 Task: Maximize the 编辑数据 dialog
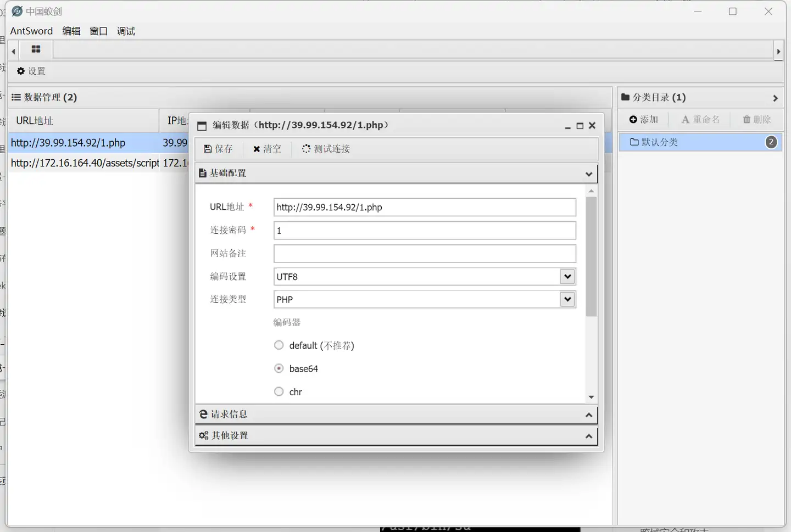coord(580,126)
